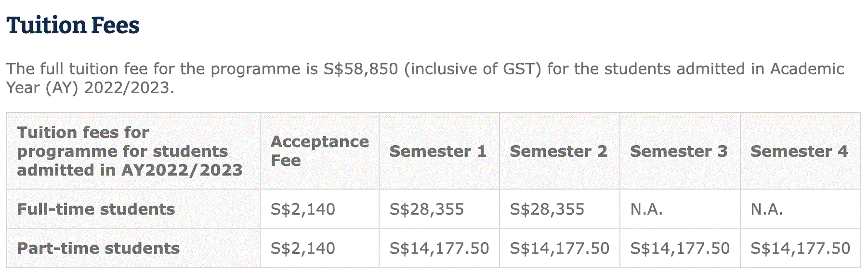Click part-time Semester 1 fee S$14,177.50
The image size is (868, 274).
tap(439, 248)
